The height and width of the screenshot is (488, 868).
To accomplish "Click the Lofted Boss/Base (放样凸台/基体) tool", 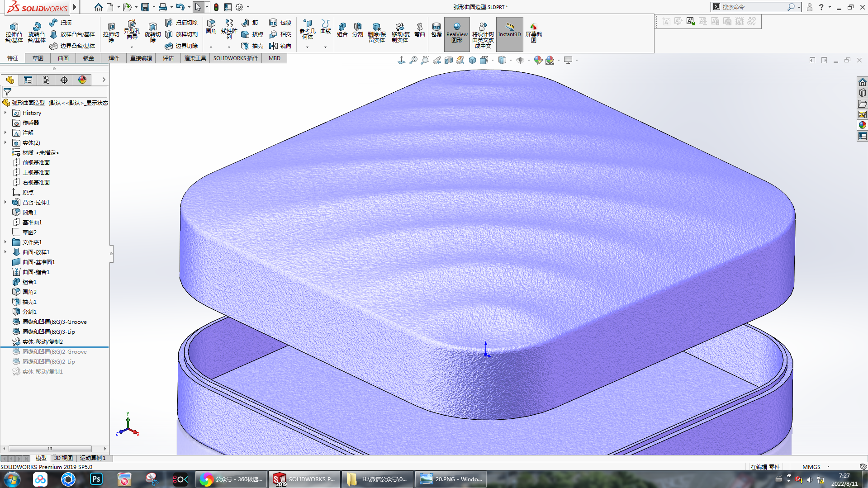I will [72, 34].
